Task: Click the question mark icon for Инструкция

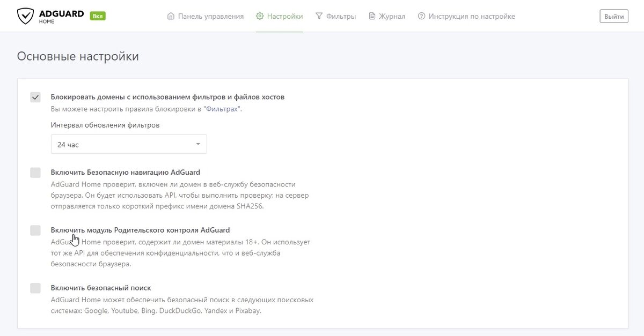Action: (x=421, y=16)
